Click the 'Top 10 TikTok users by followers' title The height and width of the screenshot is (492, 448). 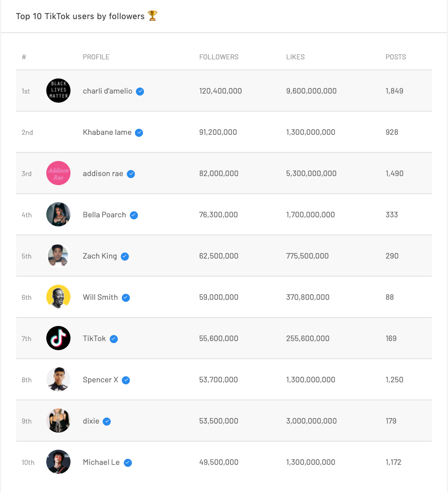(81, 16)
